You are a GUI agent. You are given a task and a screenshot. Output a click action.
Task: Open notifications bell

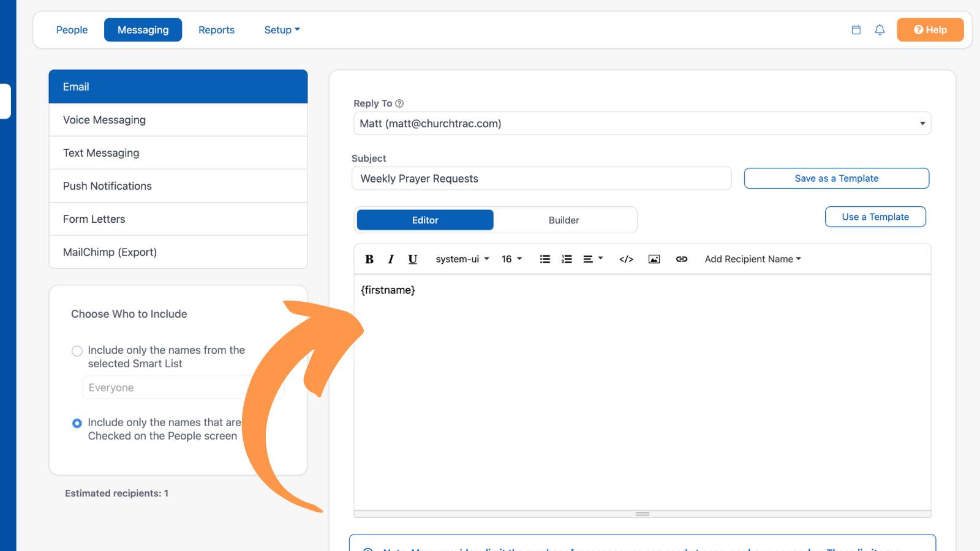[880, 29]
